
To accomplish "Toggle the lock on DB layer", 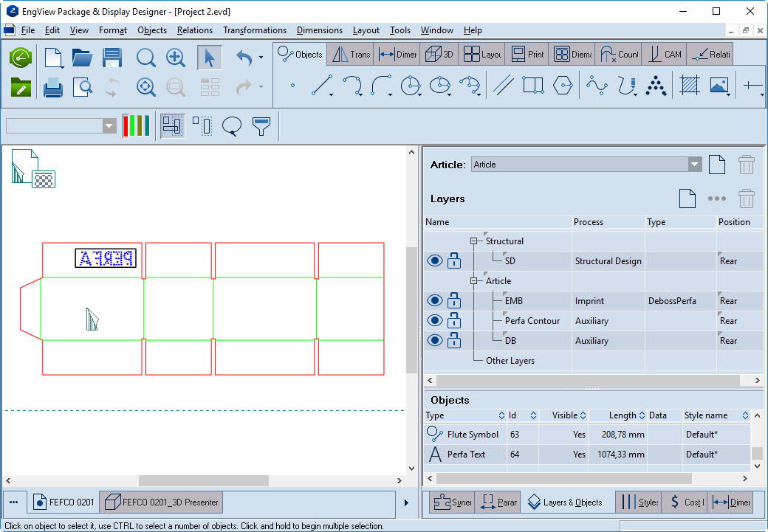I will (454, 341).
